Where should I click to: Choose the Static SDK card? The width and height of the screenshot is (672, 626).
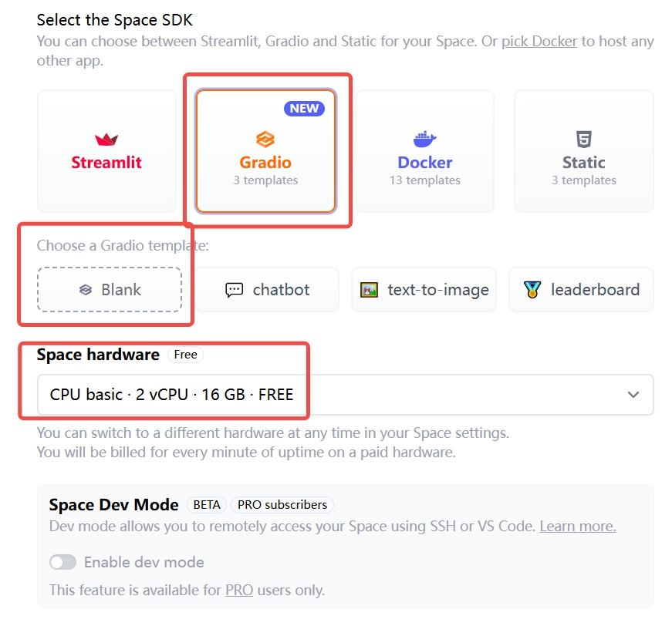point(583,151)
